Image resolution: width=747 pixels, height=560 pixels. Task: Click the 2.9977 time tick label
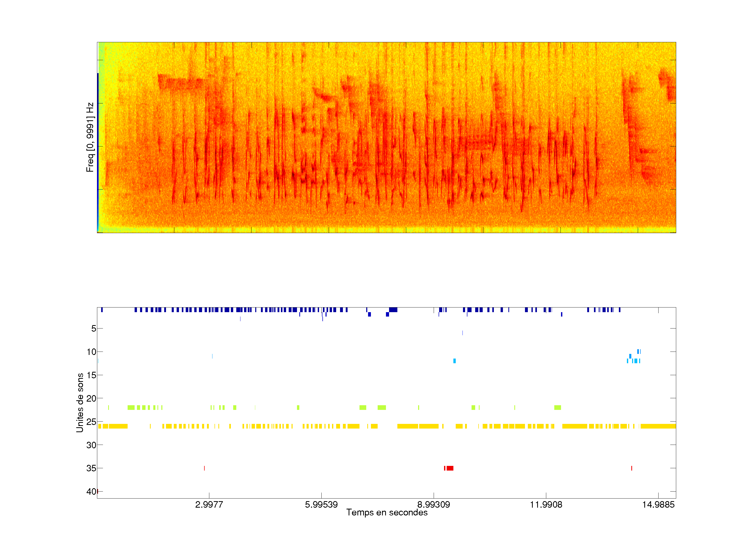tap(209, 505)
